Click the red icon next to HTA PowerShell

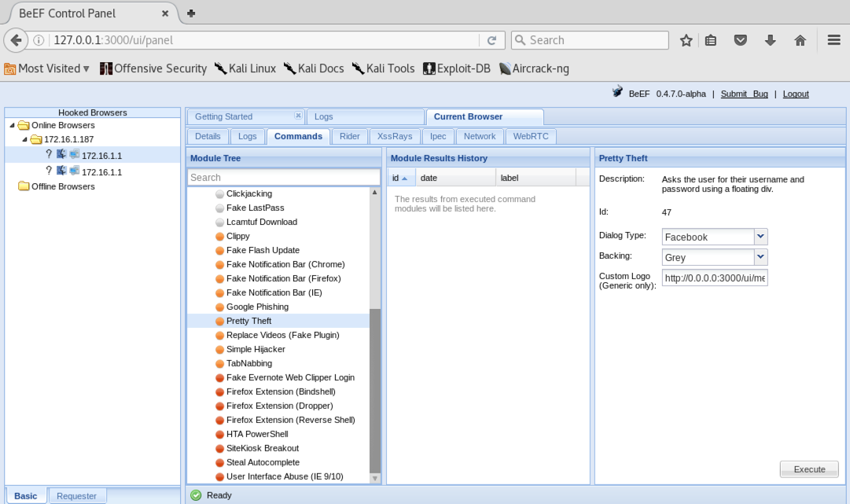tap(219, 434)
